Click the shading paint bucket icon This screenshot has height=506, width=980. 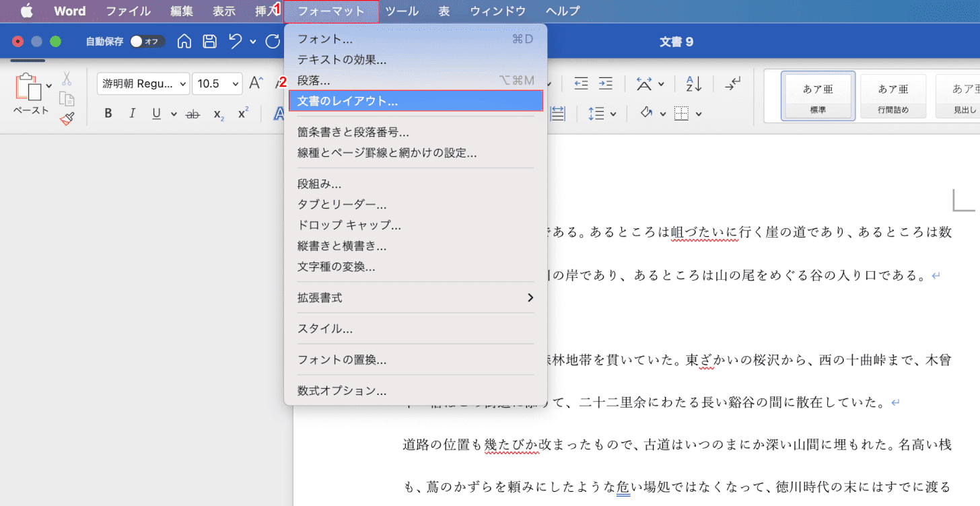point(647,113)
